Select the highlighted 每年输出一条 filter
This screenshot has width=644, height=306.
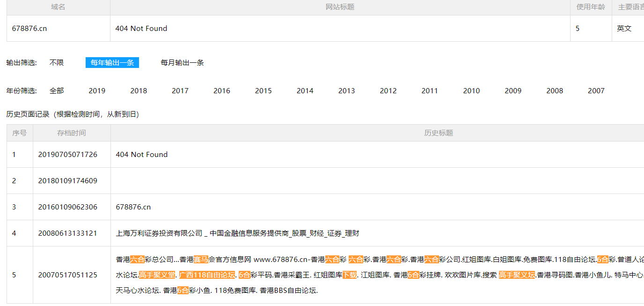tap(112, 62)
